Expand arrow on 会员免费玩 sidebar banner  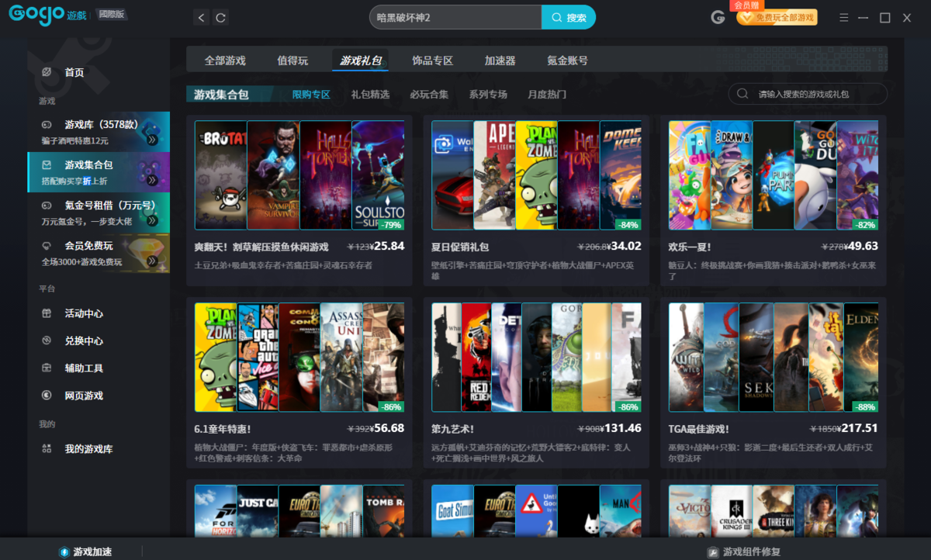click(152, 261)
